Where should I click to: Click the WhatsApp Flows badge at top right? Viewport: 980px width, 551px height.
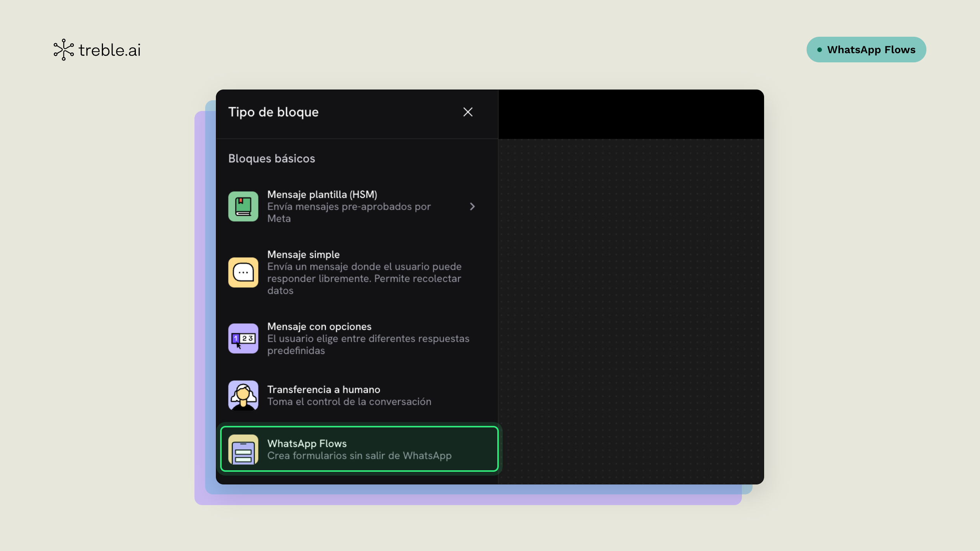click(x=866, y=50)
